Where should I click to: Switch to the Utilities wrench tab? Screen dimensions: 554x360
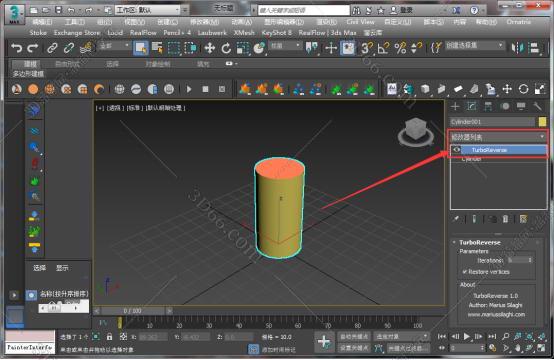[537, 106]
